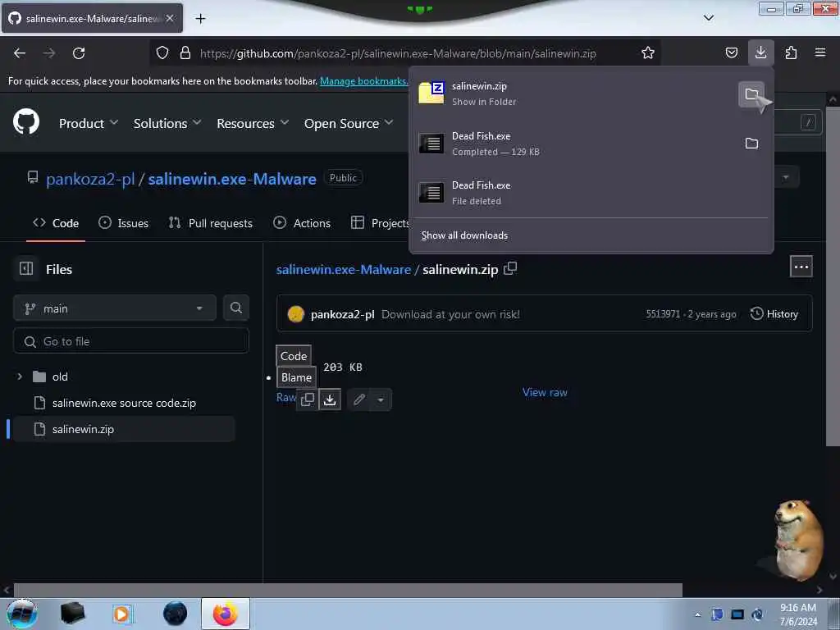Click Show all downloads

464,235
